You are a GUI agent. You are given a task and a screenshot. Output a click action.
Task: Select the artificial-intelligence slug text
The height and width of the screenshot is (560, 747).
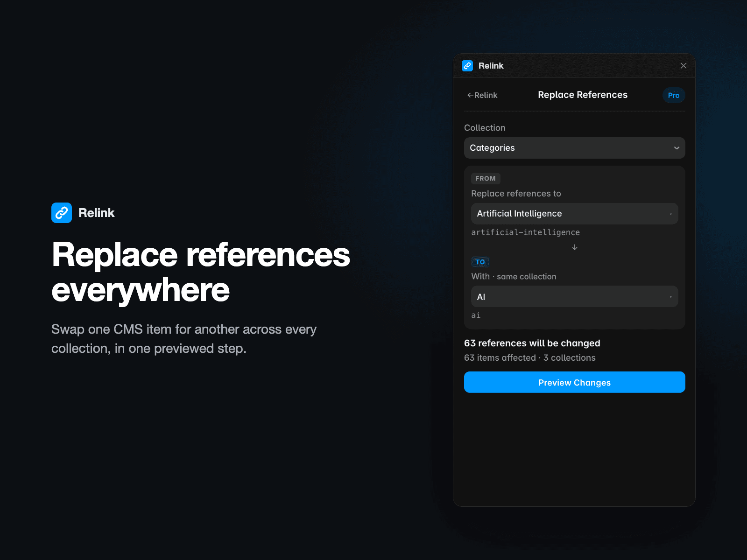click(525, 232)
